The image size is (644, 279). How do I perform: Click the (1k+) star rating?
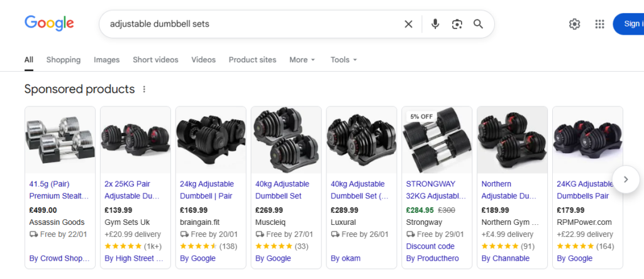pos(133,246)
